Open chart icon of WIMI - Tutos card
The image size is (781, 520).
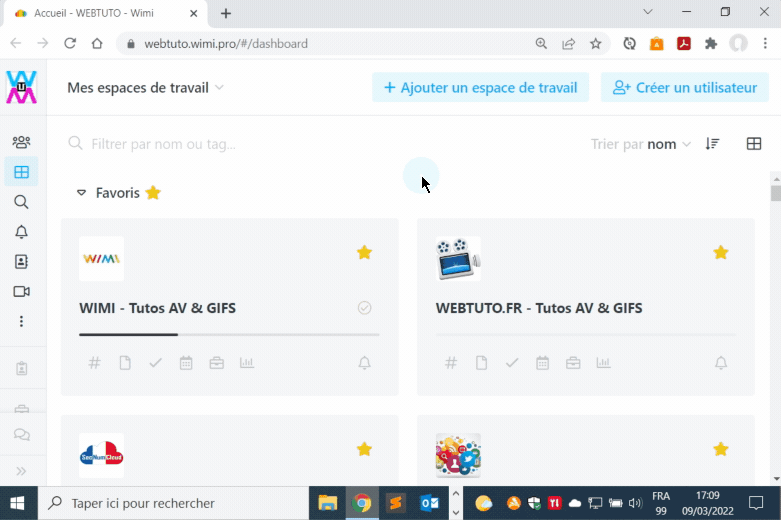(x=247, y=363)
